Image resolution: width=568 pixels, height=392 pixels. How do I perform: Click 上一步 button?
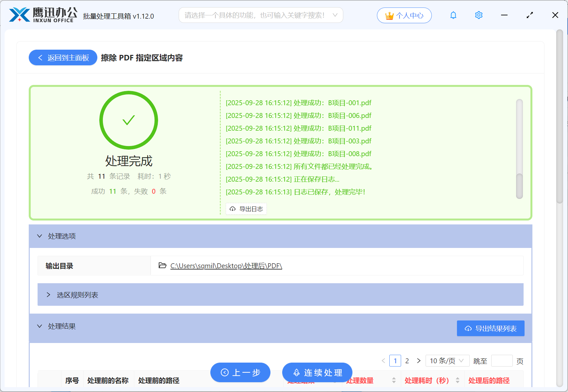pyautogui.click(x=240, y=372)
